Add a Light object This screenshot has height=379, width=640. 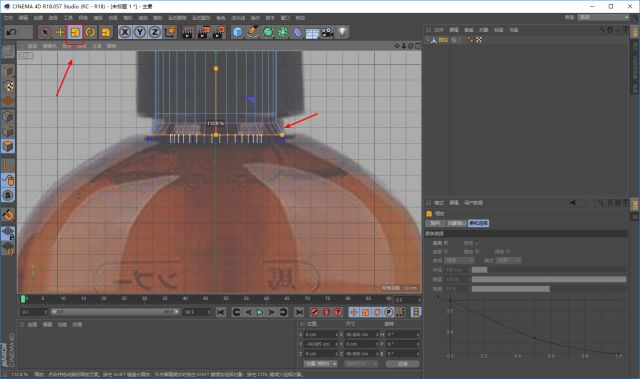(342, 32)
